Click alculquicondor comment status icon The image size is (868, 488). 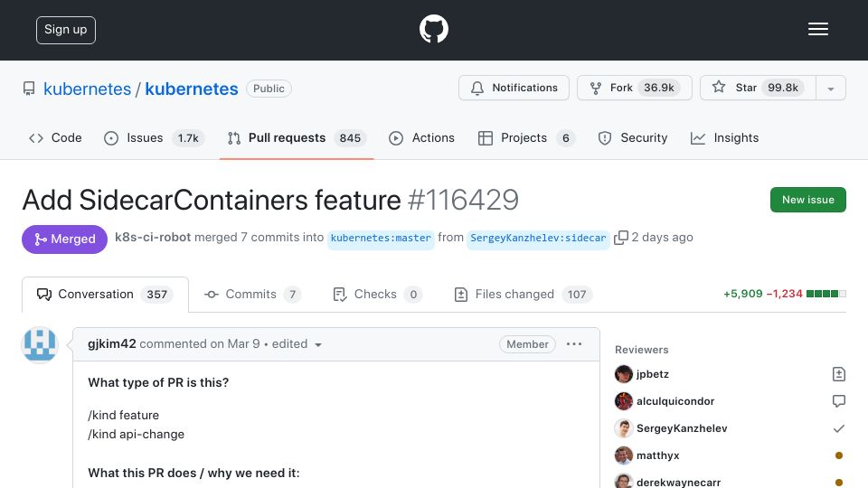point(839,401)
